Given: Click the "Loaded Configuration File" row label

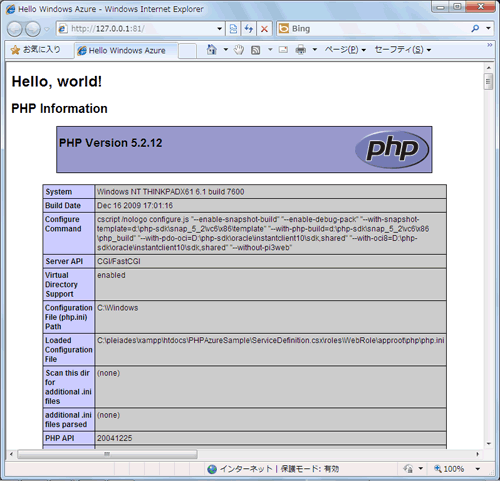Looking at the screenshot, I should 68,350.
